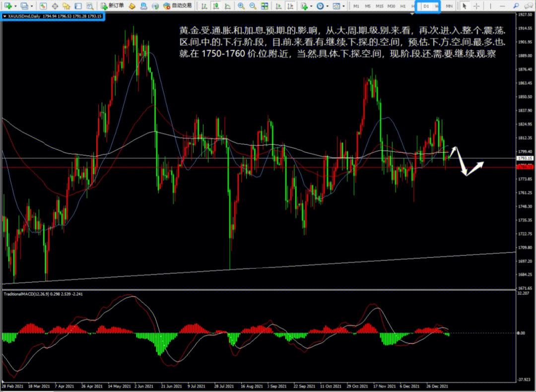Switch chart to line chart mode

click(x=228, y=6)
